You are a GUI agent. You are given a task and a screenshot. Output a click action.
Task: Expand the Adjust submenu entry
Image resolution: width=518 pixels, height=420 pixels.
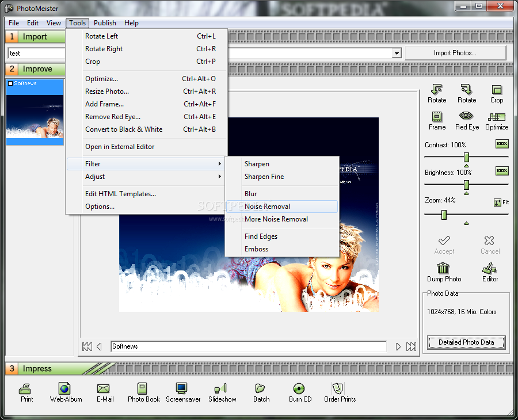pyautogui.click(x=146, y=177)
